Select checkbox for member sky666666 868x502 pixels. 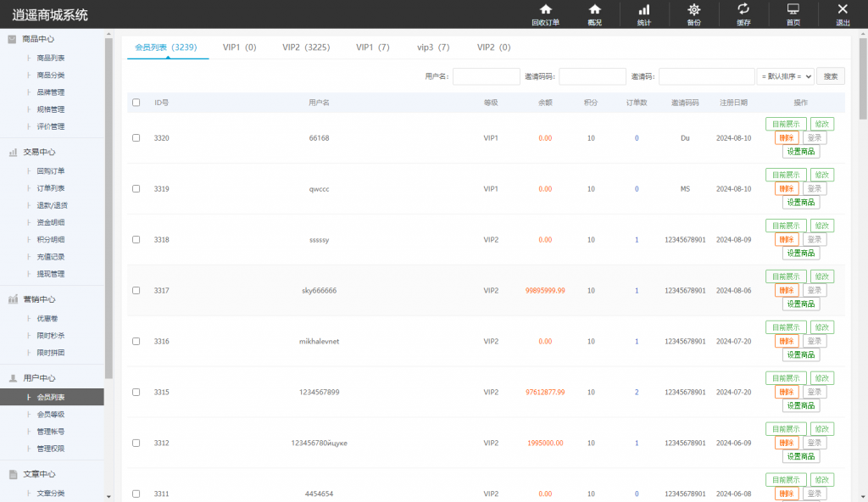point(136,290)
